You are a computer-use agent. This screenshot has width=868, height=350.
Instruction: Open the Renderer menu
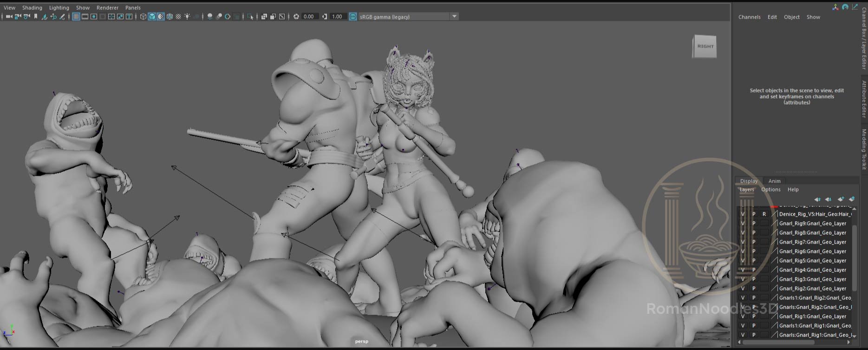point(107,7)
